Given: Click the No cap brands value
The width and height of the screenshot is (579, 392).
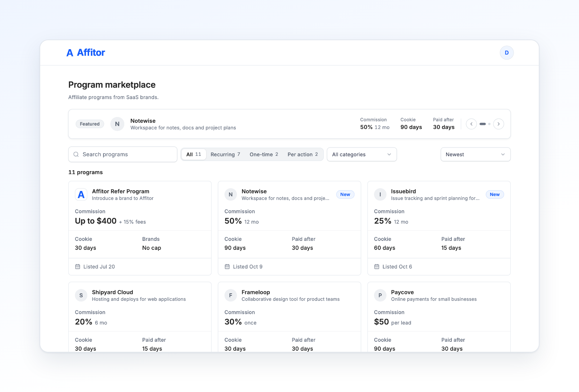Looking at the screenshot, I should click(x=152, y=248).
